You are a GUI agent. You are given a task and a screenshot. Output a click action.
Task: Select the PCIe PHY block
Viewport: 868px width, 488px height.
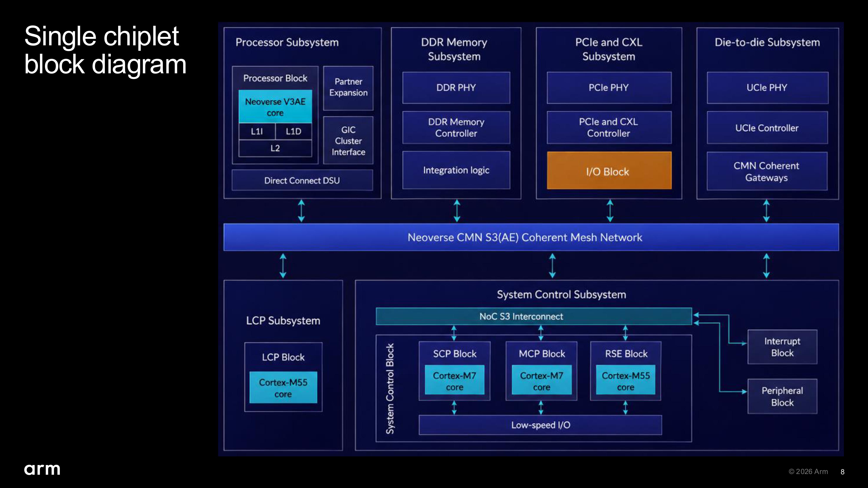(609, 88)
